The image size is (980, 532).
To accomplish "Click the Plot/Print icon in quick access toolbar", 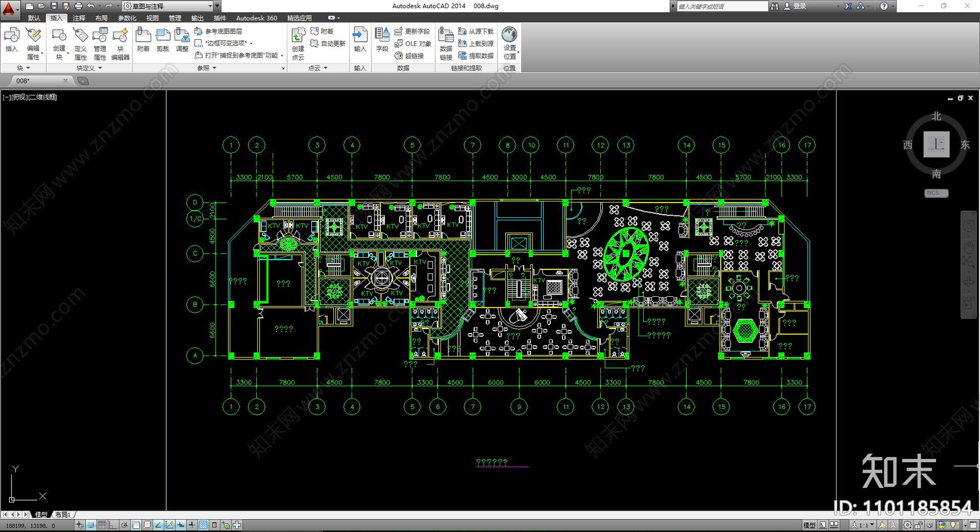I will coord(78,6).
